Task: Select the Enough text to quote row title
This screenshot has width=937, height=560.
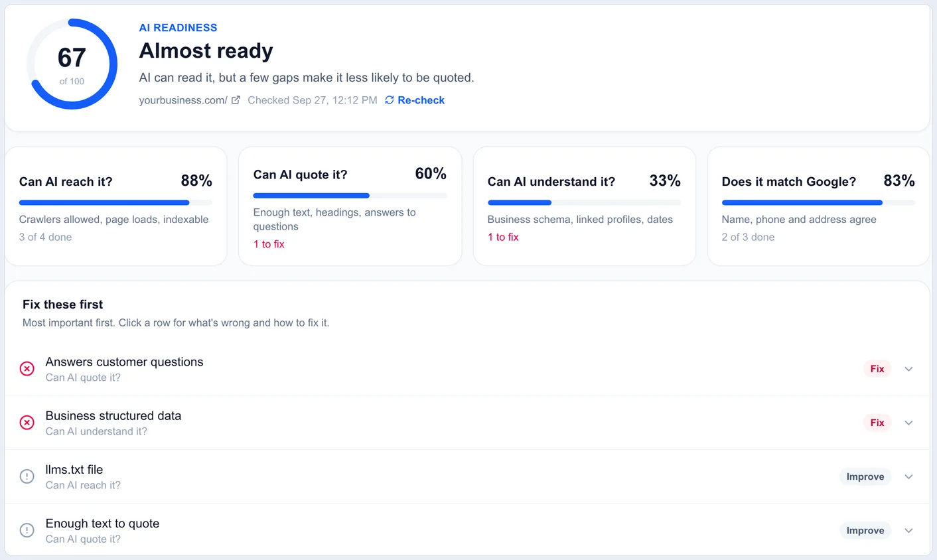Action: 102,524
